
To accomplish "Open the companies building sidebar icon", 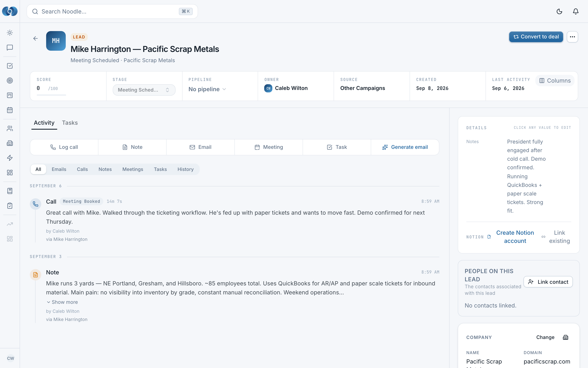I will pyautogui.click(x=10, y=143).
